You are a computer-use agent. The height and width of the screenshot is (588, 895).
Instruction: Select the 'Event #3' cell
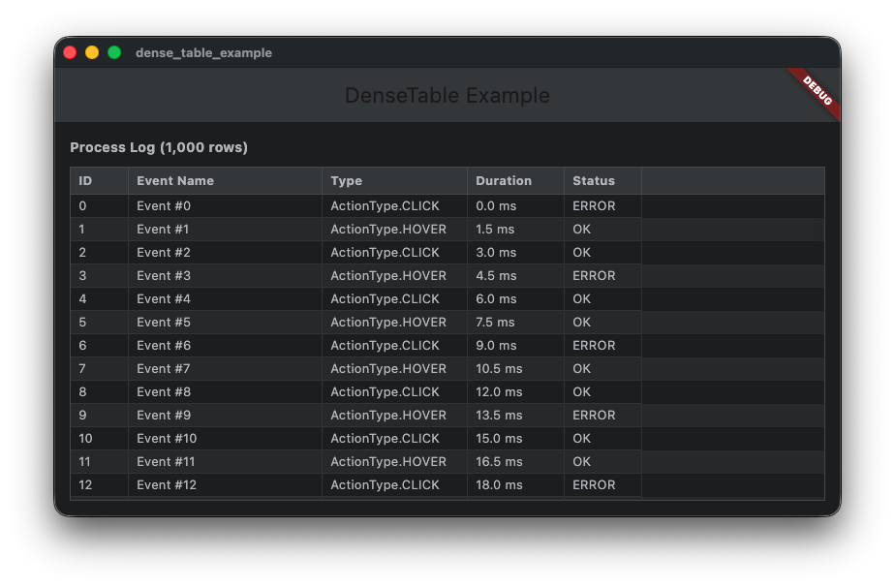(225, 276)
